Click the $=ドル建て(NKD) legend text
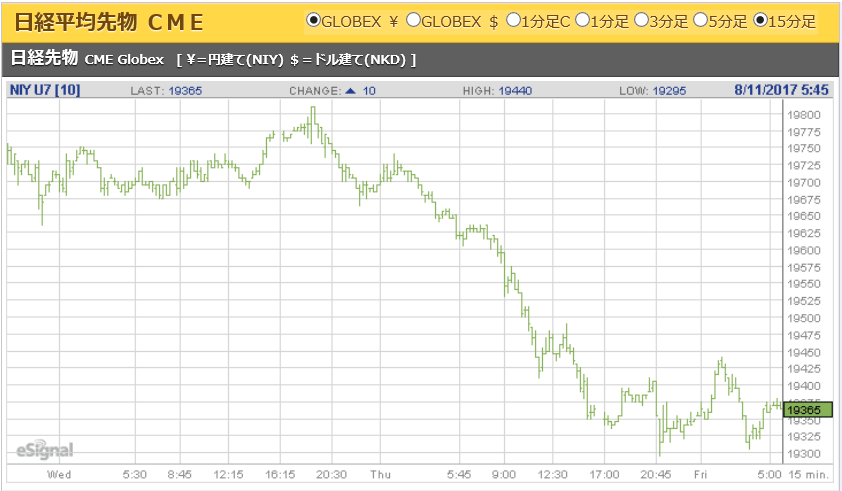 [349, 59]
